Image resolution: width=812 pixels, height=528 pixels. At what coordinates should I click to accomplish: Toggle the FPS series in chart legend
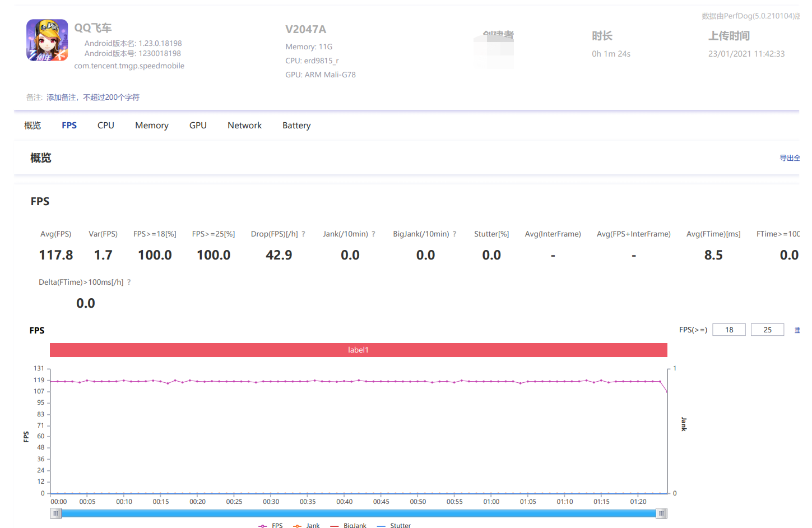pyautogui.click(x=271, y=526)
